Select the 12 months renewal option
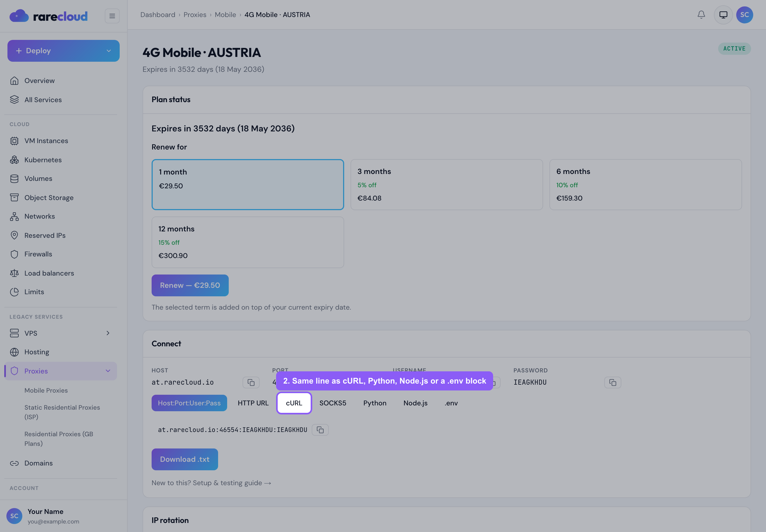766x532 pixels. coord(248,242)
